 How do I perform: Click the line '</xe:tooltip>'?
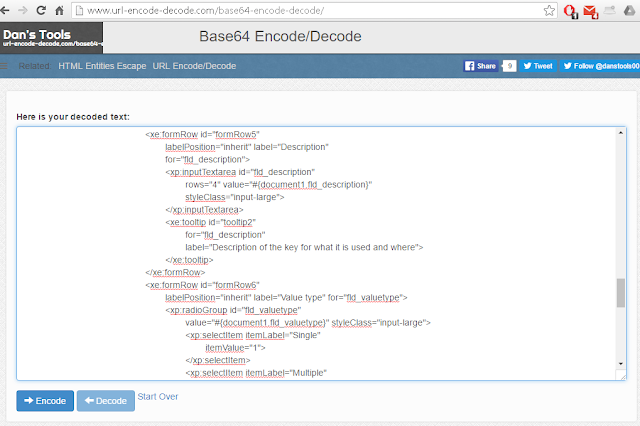189,260
